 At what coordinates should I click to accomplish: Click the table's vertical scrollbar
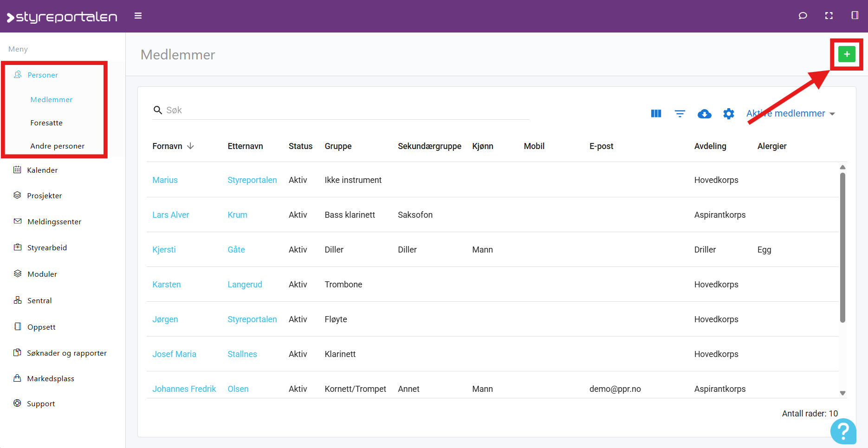842,247
